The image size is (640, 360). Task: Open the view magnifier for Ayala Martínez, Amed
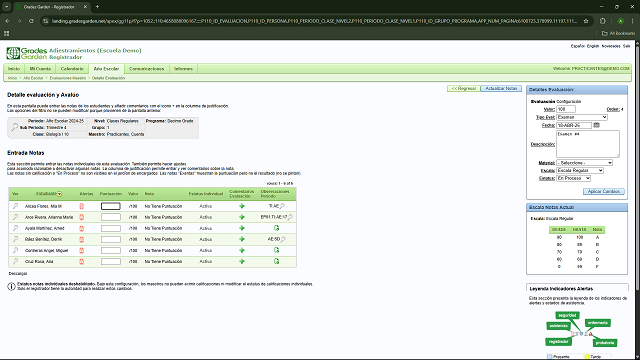click(16, 228)
